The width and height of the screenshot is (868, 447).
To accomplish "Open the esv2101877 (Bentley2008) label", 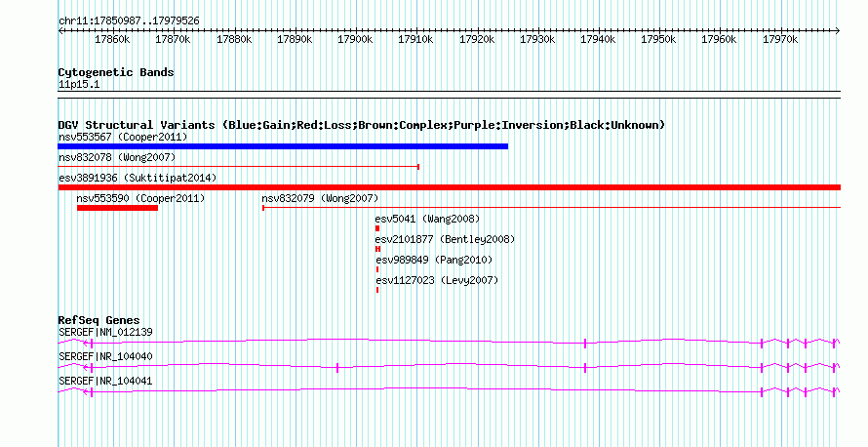I will (x=445, y=239).
